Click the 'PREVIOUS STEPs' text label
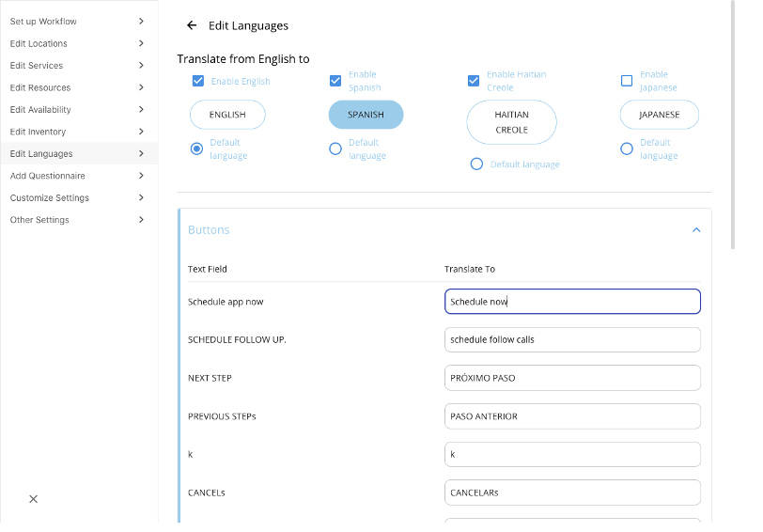This screenshot has width=763, height=532. click(222, 416)
